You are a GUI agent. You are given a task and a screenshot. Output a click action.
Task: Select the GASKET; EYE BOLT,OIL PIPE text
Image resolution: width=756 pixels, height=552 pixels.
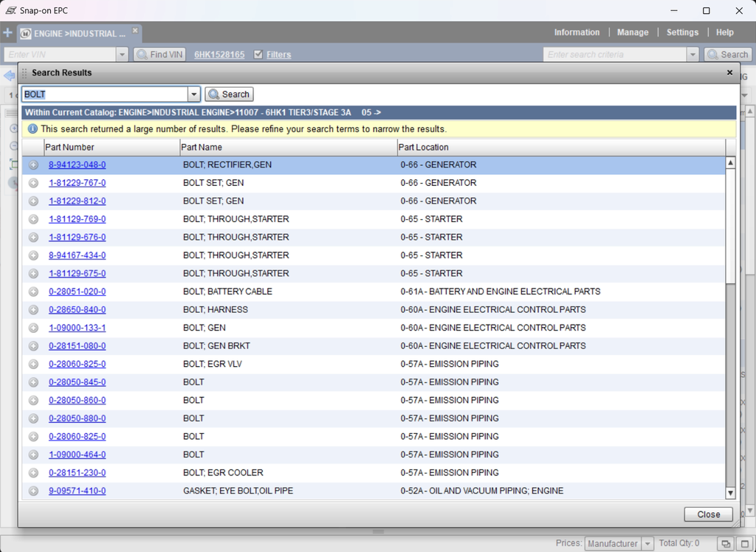click(x=238, y=491)
